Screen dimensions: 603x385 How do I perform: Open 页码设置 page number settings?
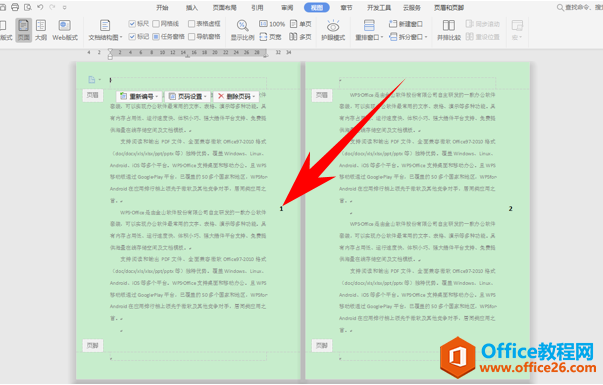(x=188, y=96)
